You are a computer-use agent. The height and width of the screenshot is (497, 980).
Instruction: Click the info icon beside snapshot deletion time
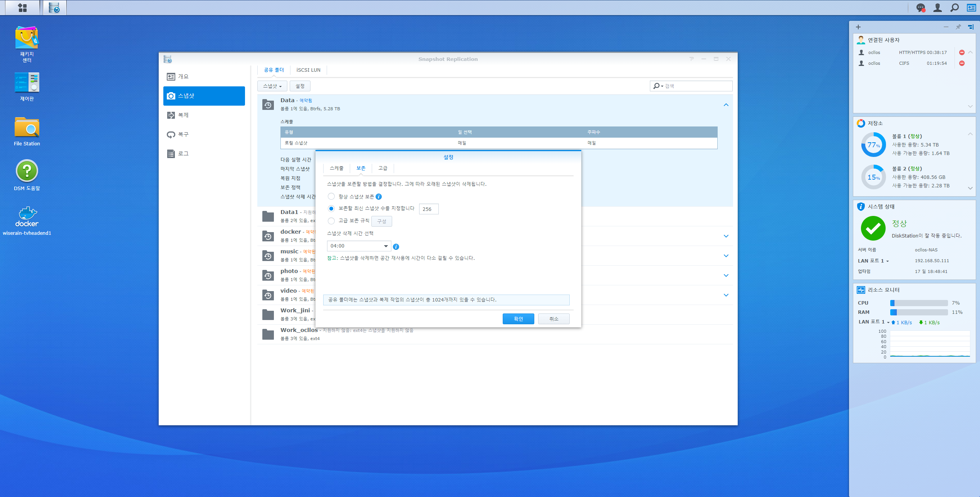point(396,247)
